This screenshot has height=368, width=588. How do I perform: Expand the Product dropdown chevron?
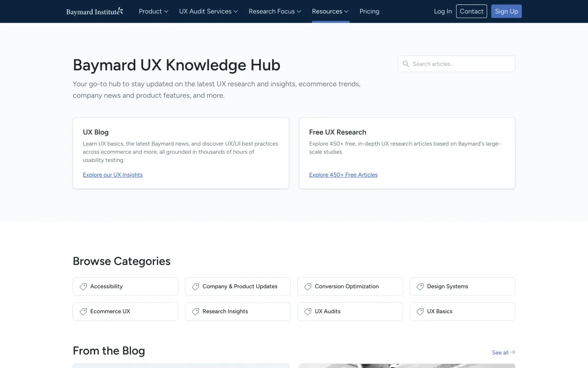[166, 12]
